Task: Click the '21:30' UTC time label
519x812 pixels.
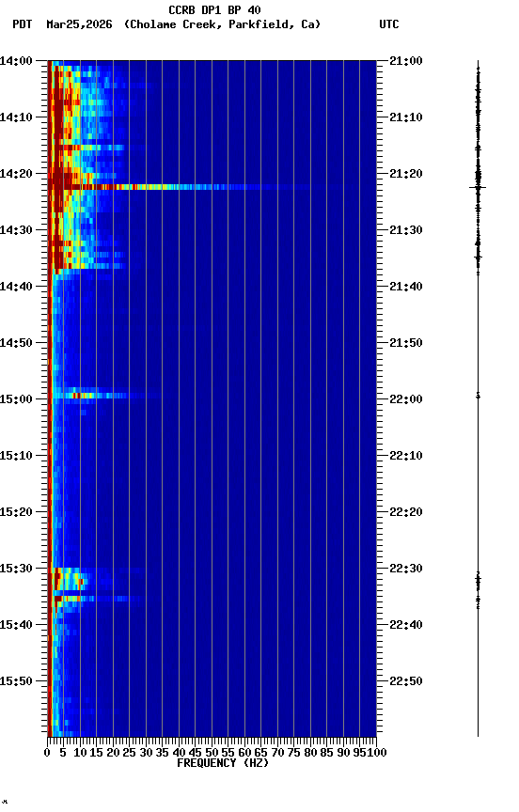Action: tap(406, 230)
